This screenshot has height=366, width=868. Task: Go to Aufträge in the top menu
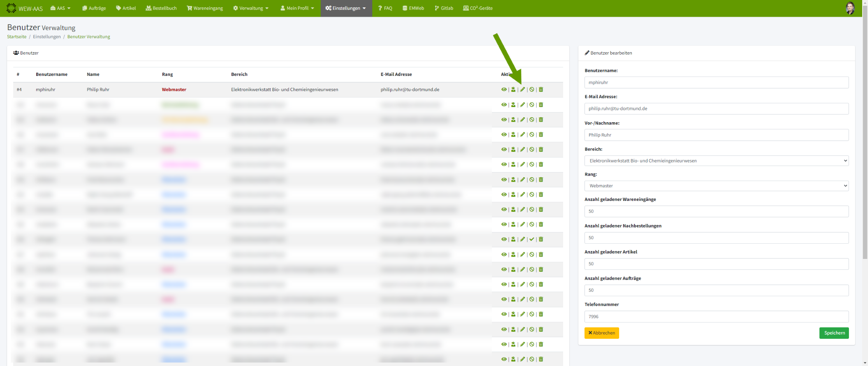point(94,8)
